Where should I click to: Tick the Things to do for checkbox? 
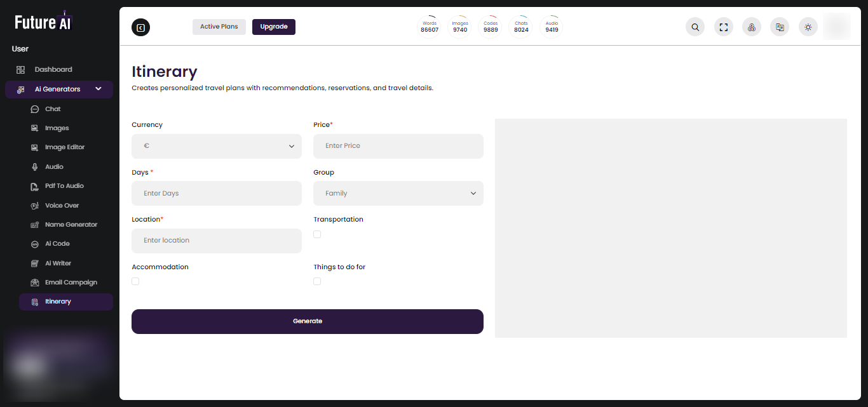coord(317,281)
